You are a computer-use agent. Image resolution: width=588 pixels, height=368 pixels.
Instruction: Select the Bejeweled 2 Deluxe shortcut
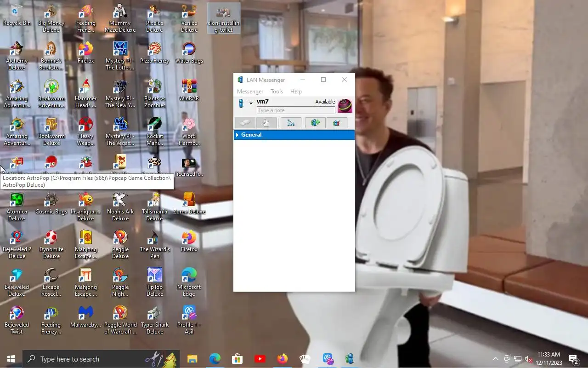pos(17,245)
